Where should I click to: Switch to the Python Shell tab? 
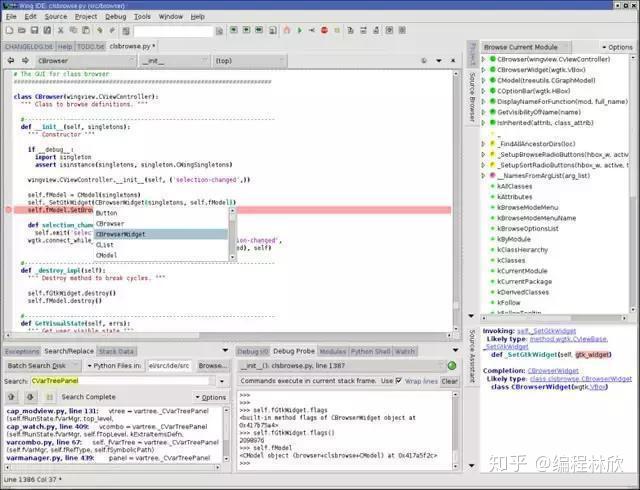click(370, 352)
